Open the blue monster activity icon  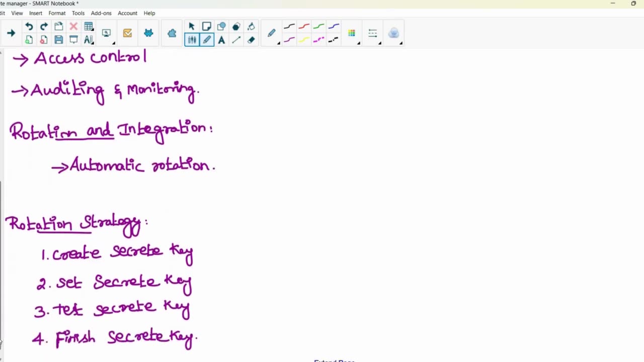pyautogui.click(x=148, y=33)
